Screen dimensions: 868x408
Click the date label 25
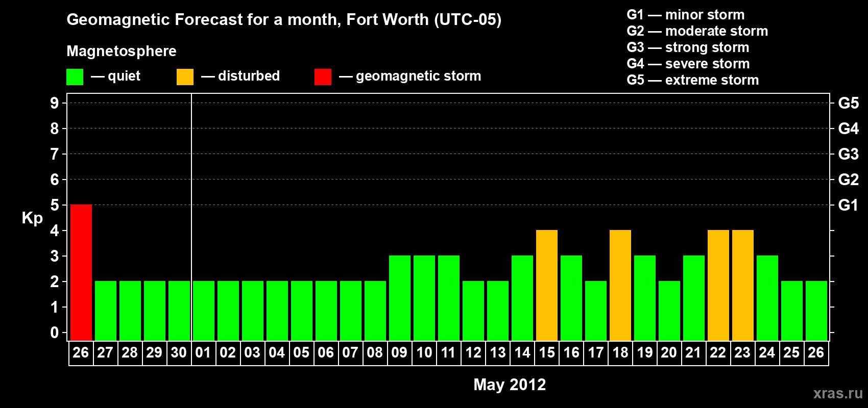(791, 352)
